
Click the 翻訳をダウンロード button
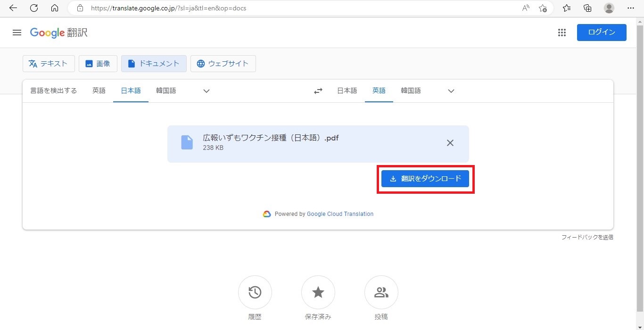click(425, 179)
